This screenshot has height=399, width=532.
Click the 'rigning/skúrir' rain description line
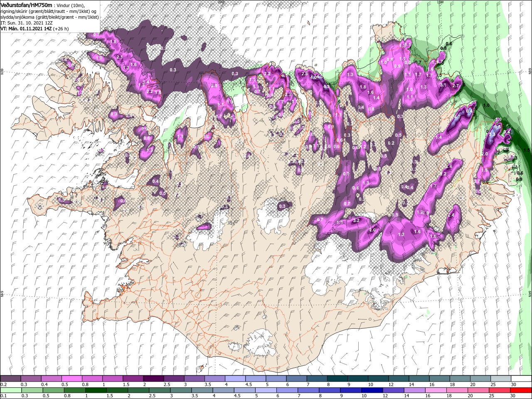(48, 11)
